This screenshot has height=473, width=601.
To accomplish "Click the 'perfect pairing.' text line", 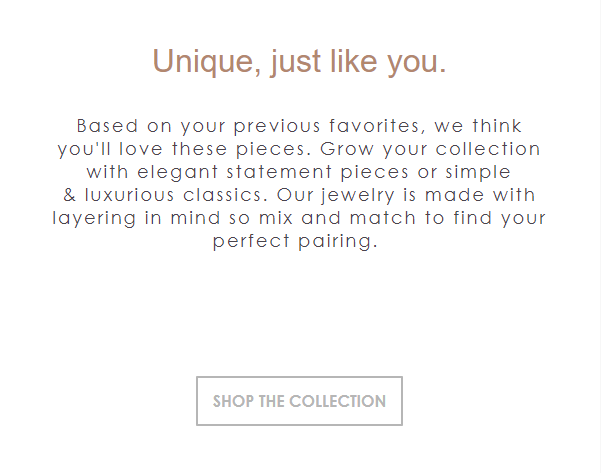I will coord(296,241).
